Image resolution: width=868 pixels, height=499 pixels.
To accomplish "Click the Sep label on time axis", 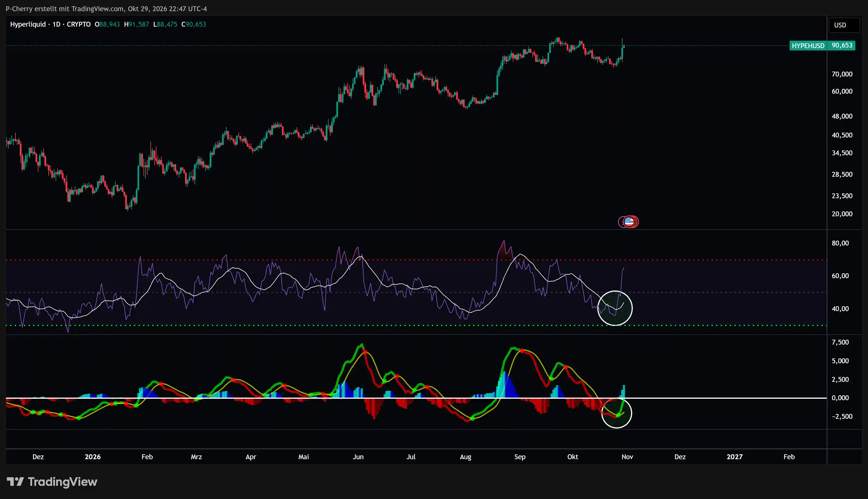I will [520, 457].
